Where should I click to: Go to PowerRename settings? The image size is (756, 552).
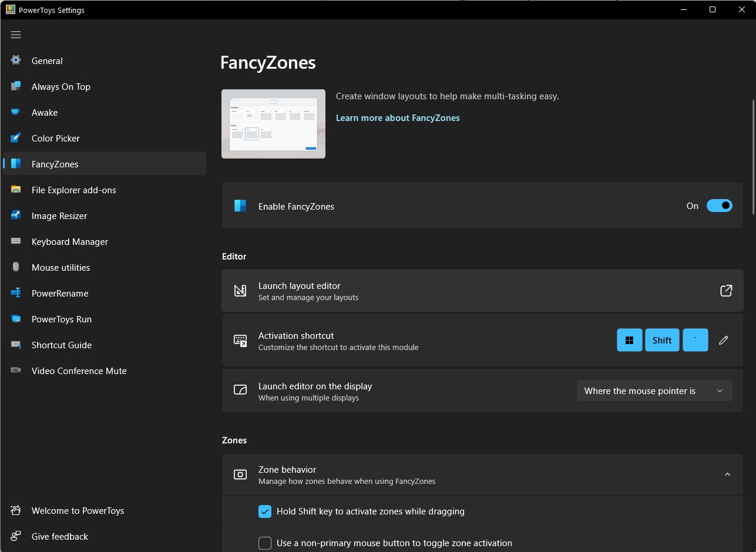pos(105,293)
